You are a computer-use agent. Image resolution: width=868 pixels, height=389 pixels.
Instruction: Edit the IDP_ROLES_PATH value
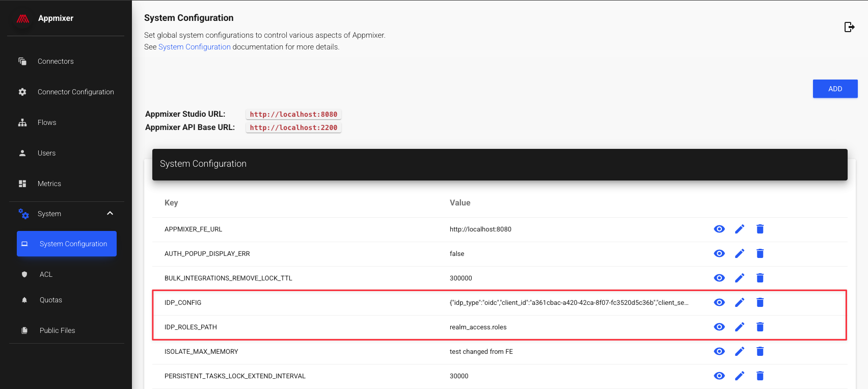pyautogui.click(x=740, y=327)
